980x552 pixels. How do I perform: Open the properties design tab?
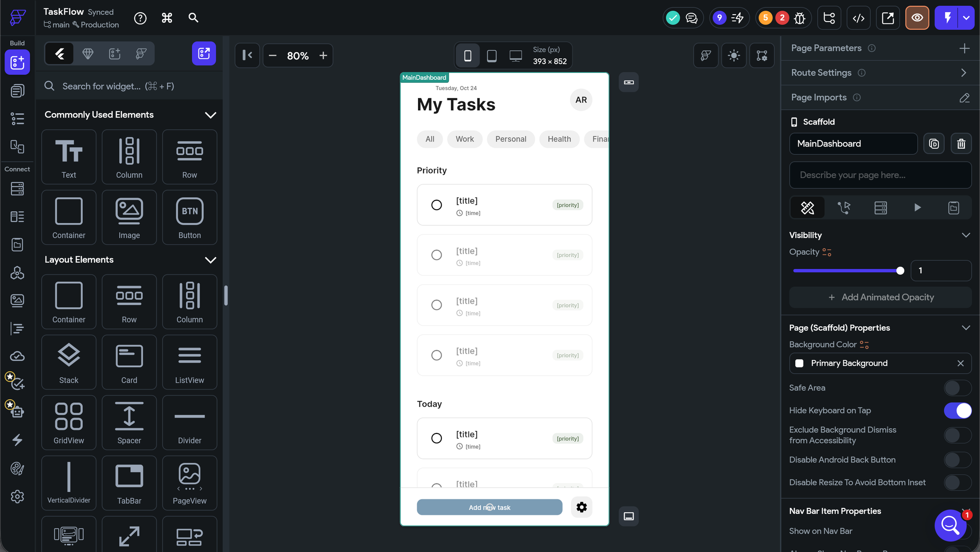pyautogui.click(x=808, y=208)
